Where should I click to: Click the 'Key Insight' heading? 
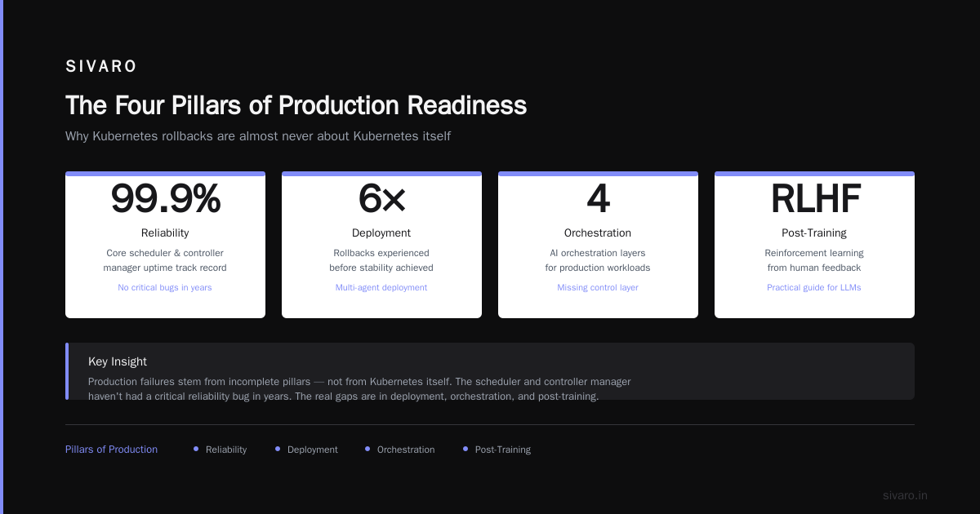point(118,361)
